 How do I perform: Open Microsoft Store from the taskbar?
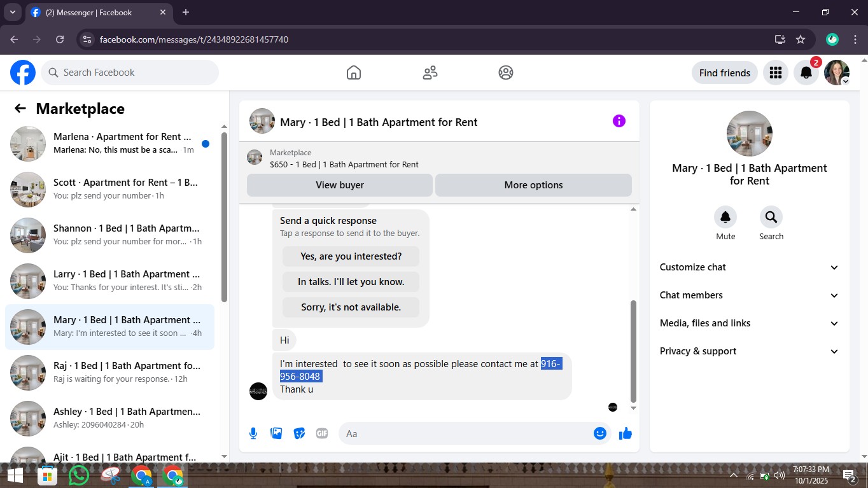coord(46,475)
